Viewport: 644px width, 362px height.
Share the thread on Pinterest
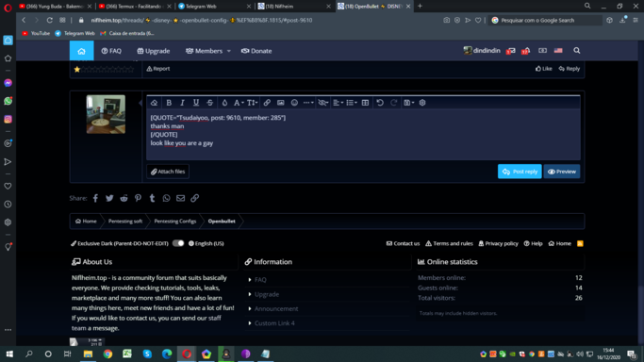tap(138, 198)
